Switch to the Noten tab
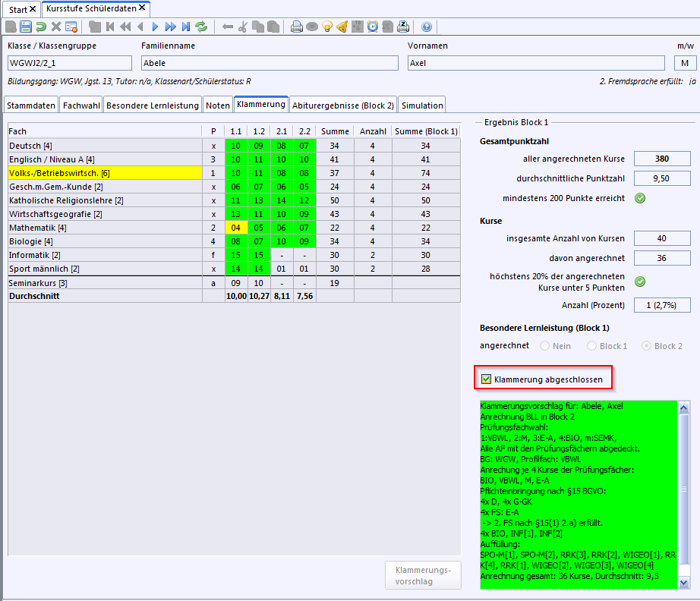Image resolution: width=700 pixels, height=601 pixels. click(x=218, y=105)
